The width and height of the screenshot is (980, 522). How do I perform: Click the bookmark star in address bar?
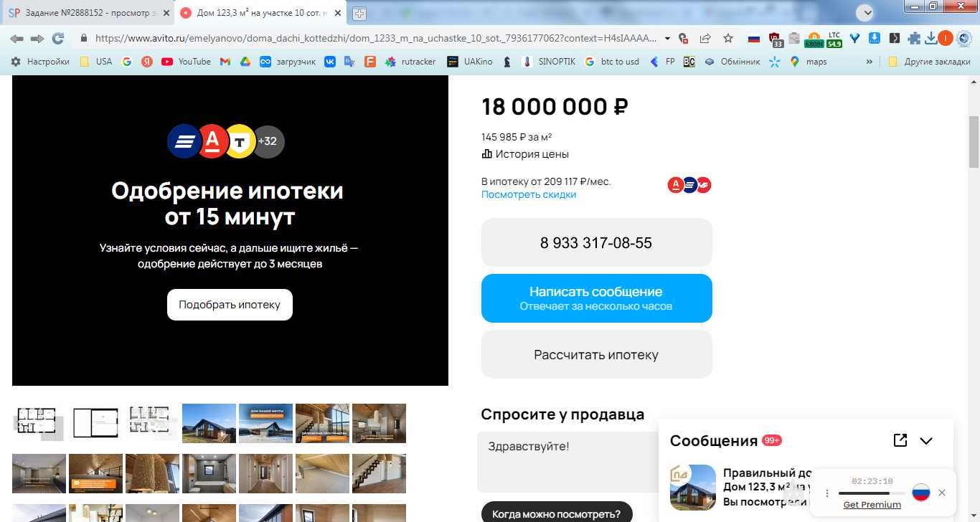tap(728, 38)
